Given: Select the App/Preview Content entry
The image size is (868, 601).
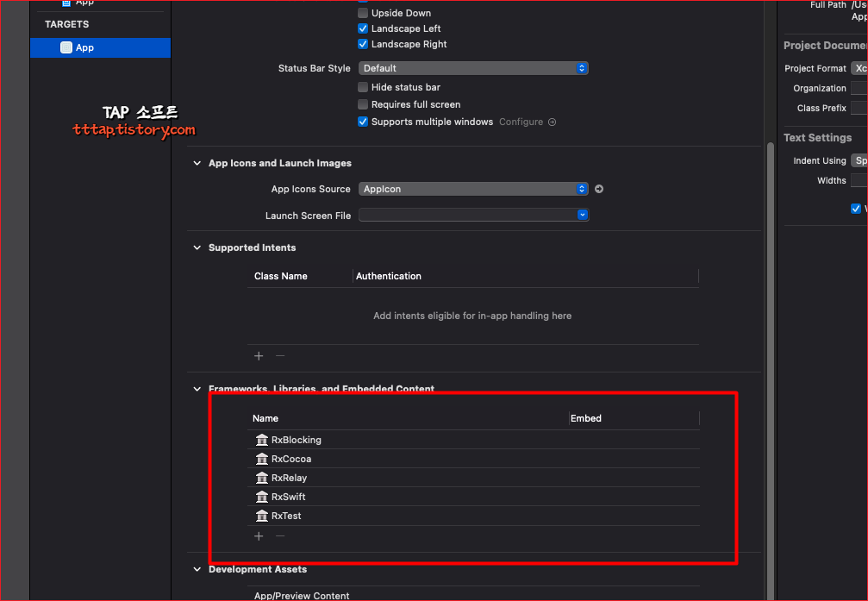Looking at the screenshot, I should click(302, 596).
